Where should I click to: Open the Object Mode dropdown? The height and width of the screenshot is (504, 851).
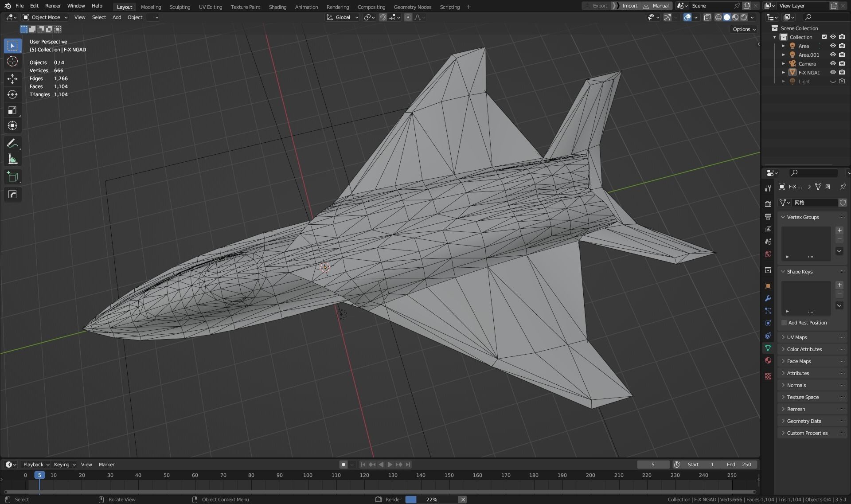pyautogui.click(x=45, y=17)
